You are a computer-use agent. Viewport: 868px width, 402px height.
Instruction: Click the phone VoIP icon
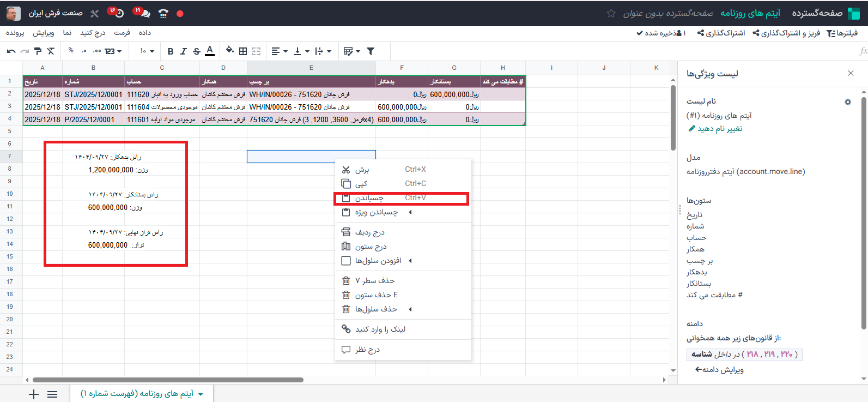coord(163,13)
